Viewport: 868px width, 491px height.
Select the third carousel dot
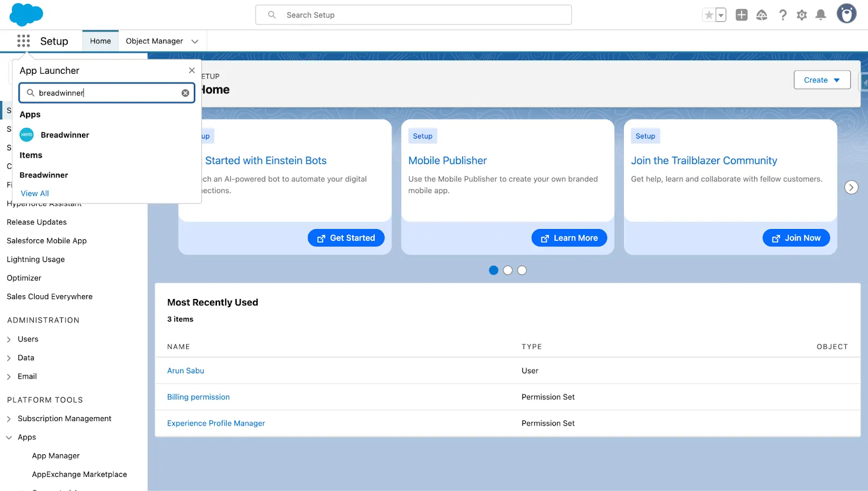pyautogui.click(x=522, y=270)
